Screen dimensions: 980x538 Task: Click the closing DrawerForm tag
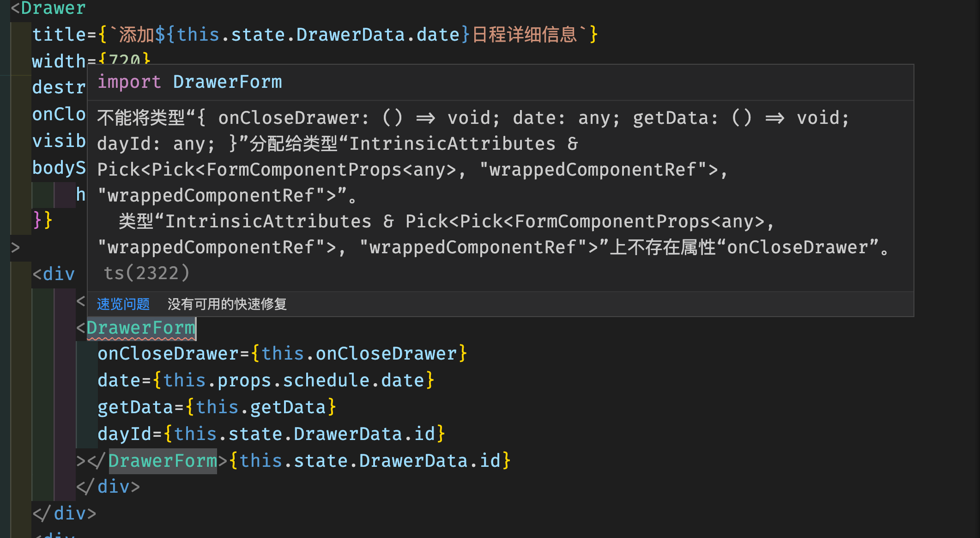(163, 461)
